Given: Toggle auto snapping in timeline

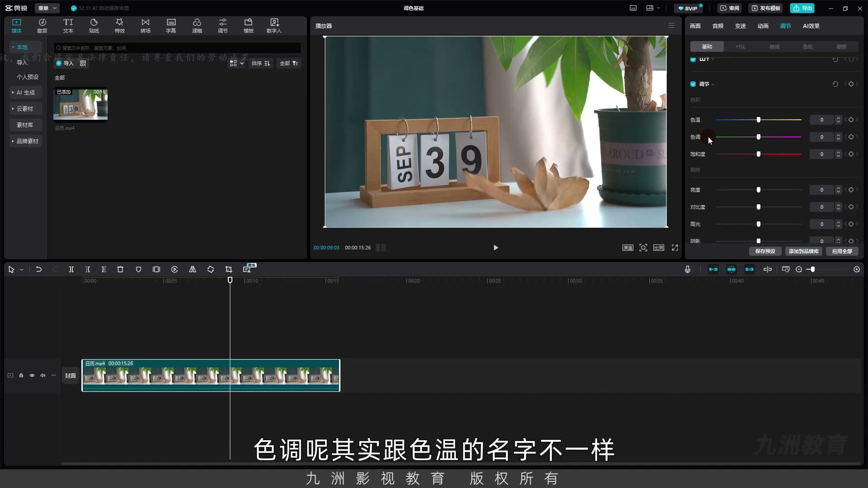Looking at the screenshot, I should (x=731, y=269).
